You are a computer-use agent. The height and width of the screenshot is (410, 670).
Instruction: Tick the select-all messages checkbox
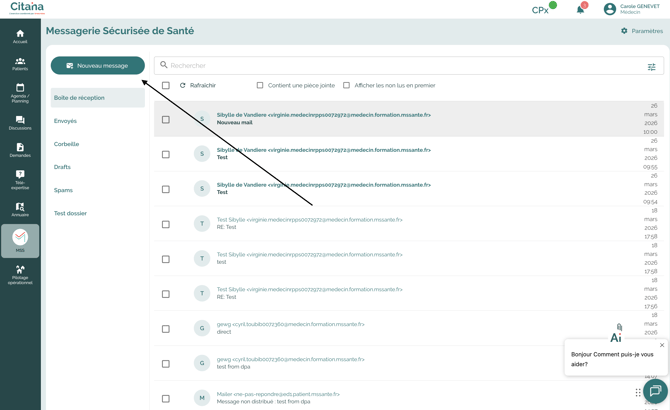pos(166,86)
